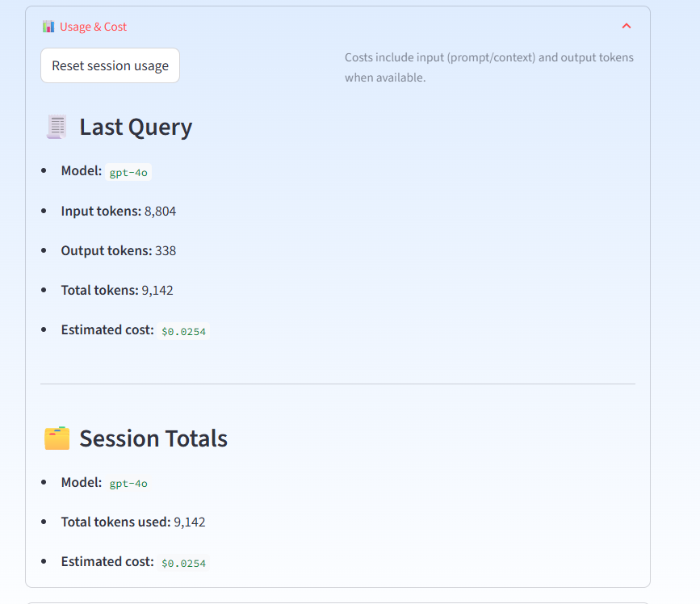Click the $0.0254 badge in Session Totals
700x604 pixels.
pos(182,562)
